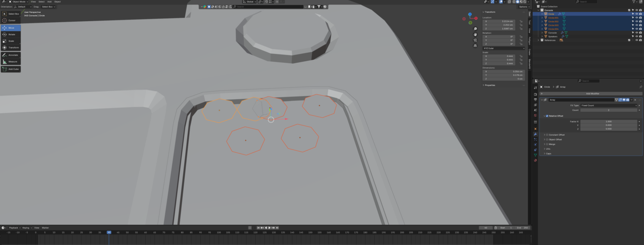Open the viewport View menu
This screenshot has height=245, width=644.
tap(34, 2)
